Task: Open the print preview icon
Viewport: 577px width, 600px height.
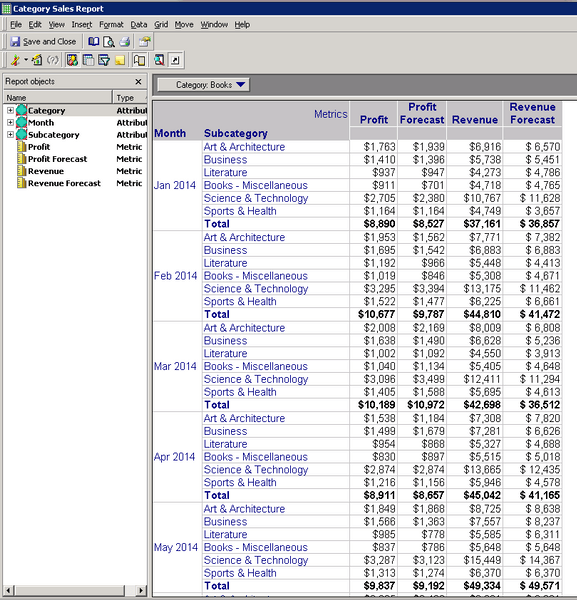Action: pyautogui.click(x=109, y=41)
